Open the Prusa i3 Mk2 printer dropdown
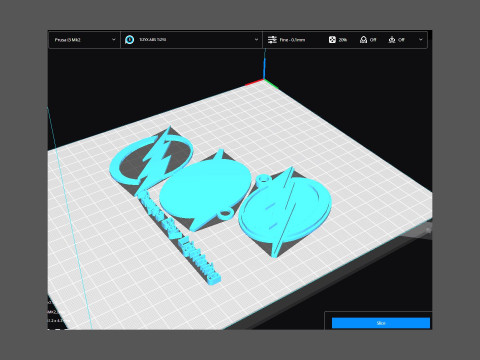Viewport: 480px width, 360px height. click(84, 40)
